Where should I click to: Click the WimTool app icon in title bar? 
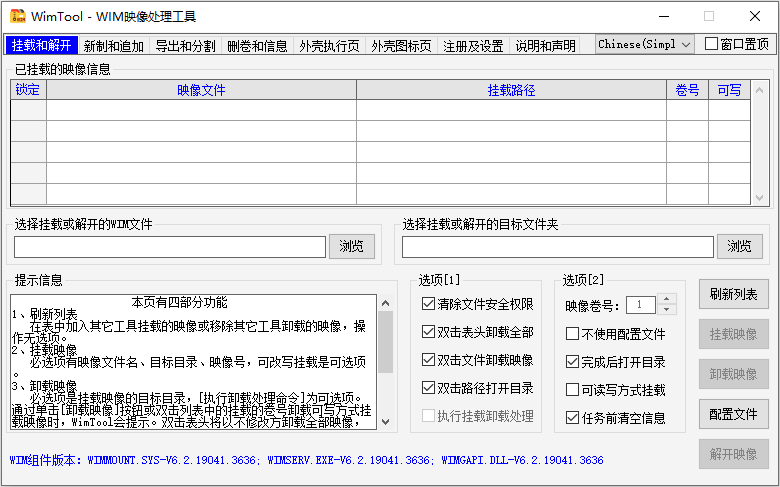(x=17, y=16)
